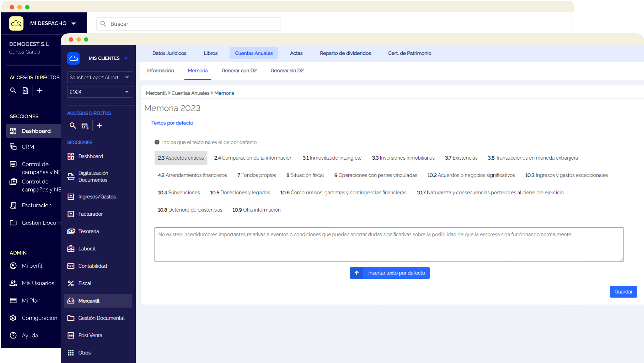Click the add-table icon in the front window's Accesos Directos
644x363 pixels.
85,126
